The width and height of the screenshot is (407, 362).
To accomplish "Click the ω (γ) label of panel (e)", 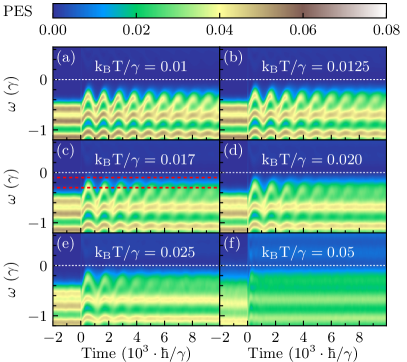I will coord(13,280).
